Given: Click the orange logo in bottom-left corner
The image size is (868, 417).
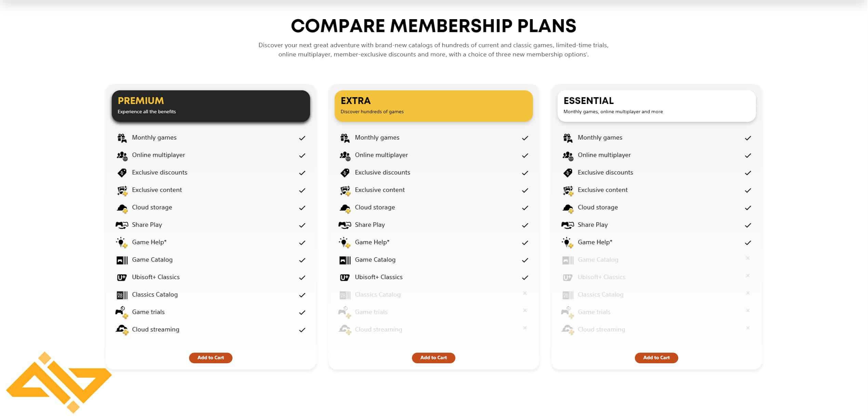Looking at the screenshot, I should (59, 382).
